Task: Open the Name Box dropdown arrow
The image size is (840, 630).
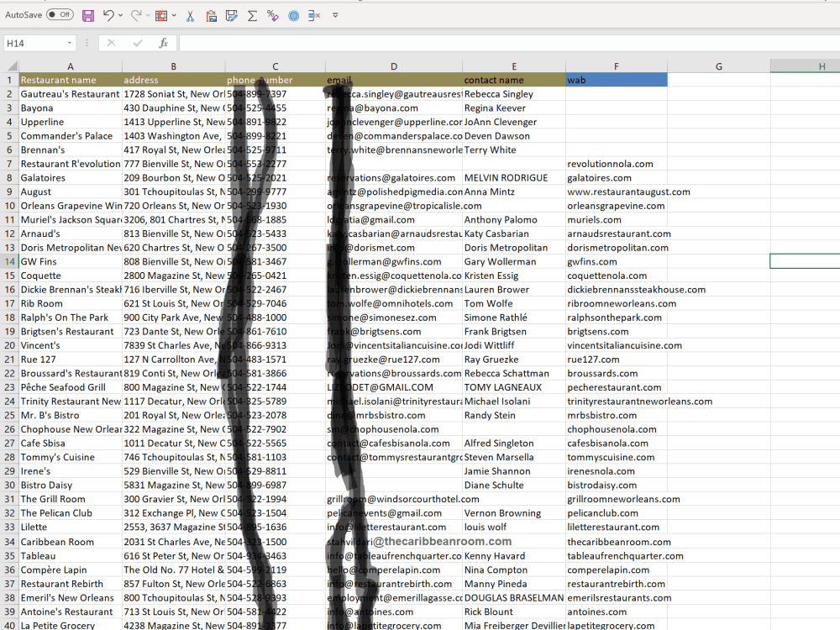Action: [70, 44]
